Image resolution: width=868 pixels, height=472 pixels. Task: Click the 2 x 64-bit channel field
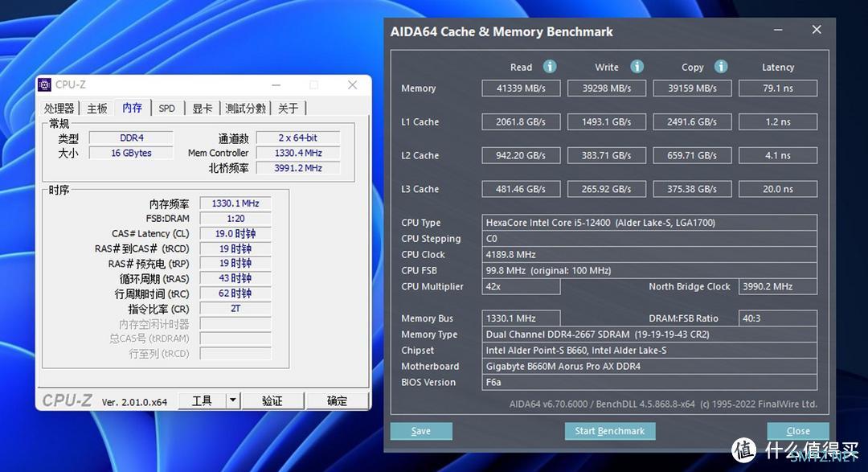pyautogui.click(x=298, y=138)
